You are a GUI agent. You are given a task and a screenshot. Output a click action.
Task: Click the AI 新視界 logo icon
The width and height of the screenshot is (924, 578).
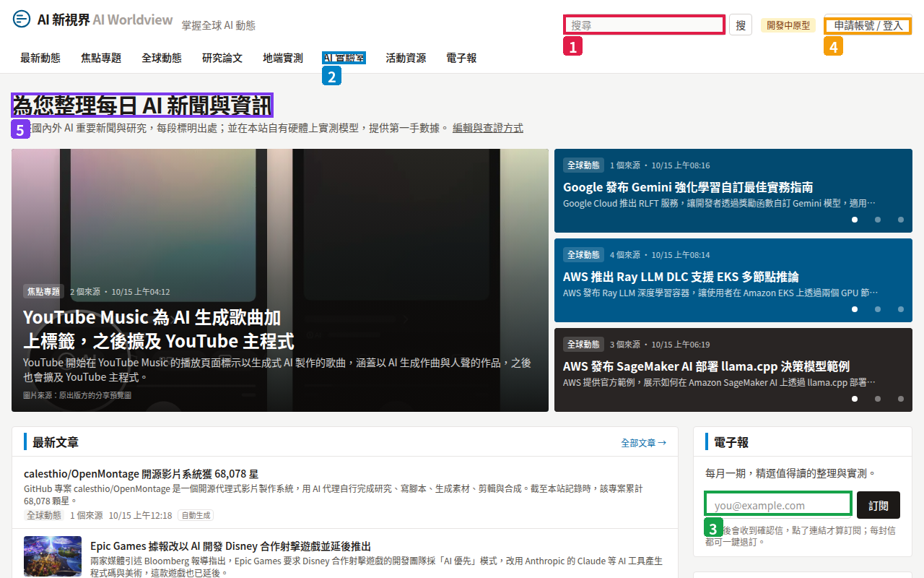tap(22, 20)
